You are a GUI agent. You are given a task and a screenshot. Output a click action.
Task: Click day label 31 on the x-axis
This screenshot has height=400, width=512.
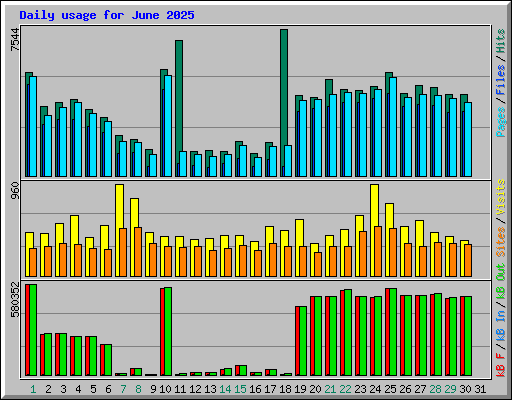click(480, 389)
